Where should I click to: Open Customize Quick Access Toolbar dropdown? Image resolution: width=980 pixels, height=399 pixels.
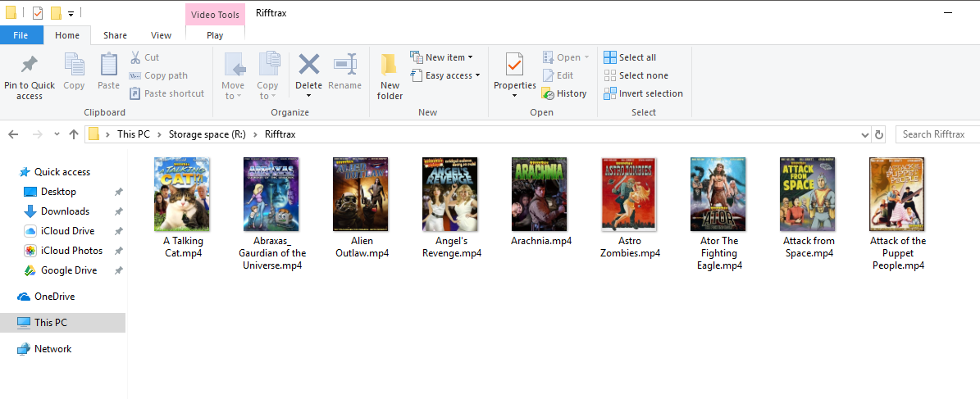pyautogui.click(x=71, y=14)
